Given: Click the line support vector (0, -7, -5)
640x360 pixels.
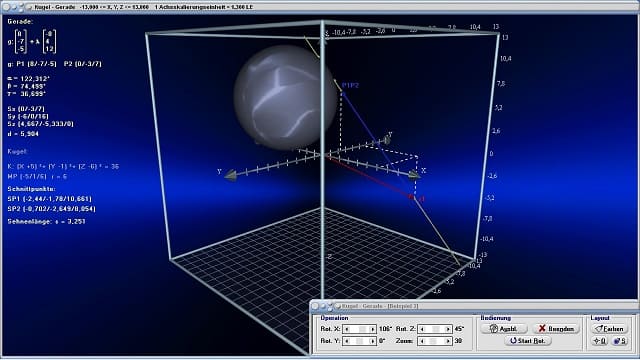Looking at the screenshot, I should [21, 42].
